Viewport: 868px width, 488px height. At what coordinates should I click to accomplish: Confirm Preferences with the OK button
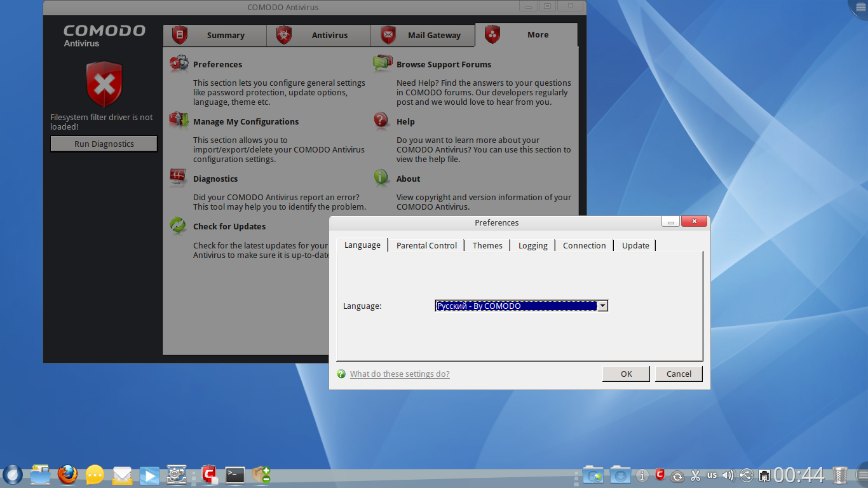point(626,374)
